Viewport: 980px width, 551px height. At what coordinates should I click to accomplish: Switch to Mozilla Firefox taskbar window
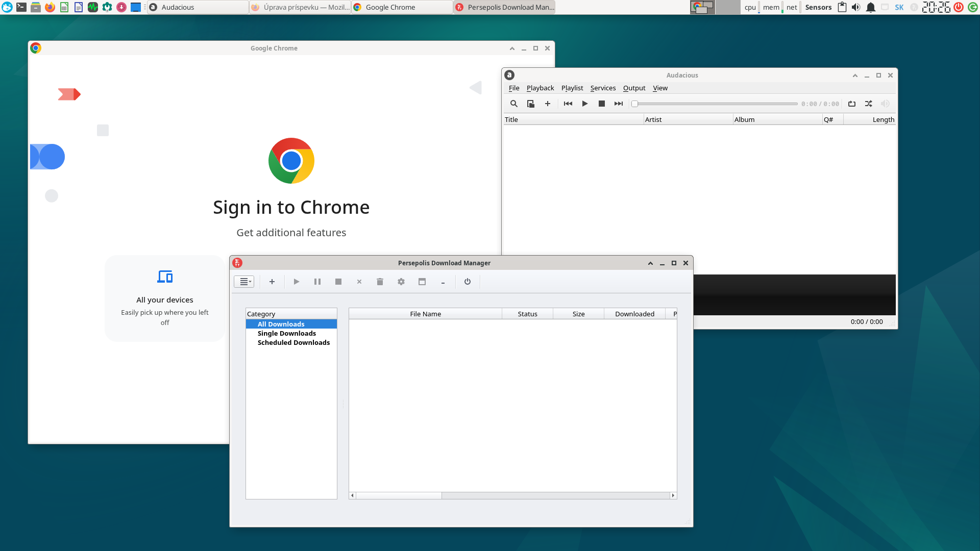click(300, 7)
